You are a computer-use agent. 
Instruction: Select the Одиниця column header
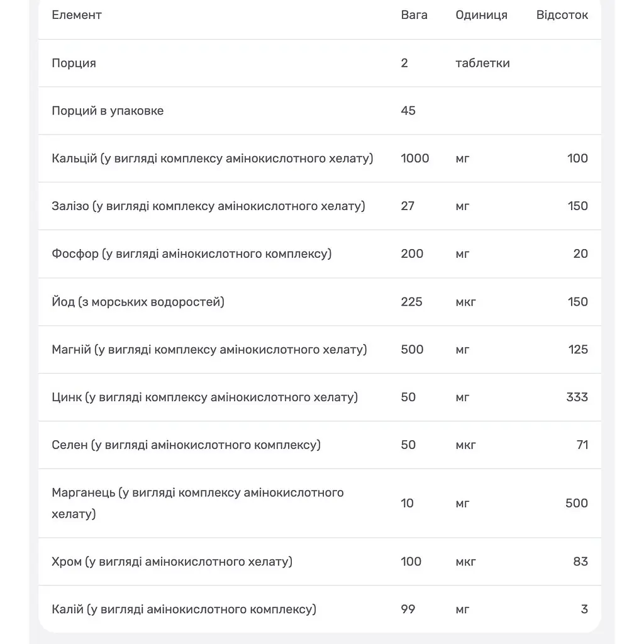point(481,15)
